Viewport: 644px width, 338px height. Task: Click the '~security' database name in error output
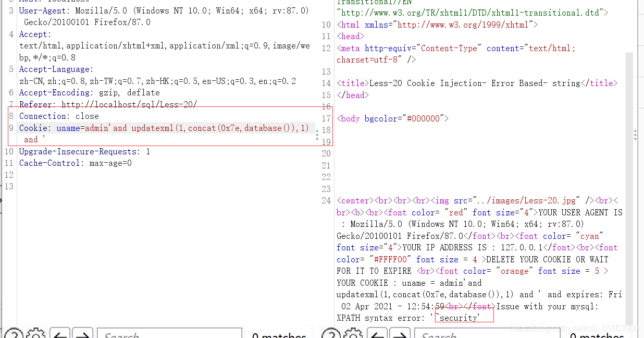(457, 318)
